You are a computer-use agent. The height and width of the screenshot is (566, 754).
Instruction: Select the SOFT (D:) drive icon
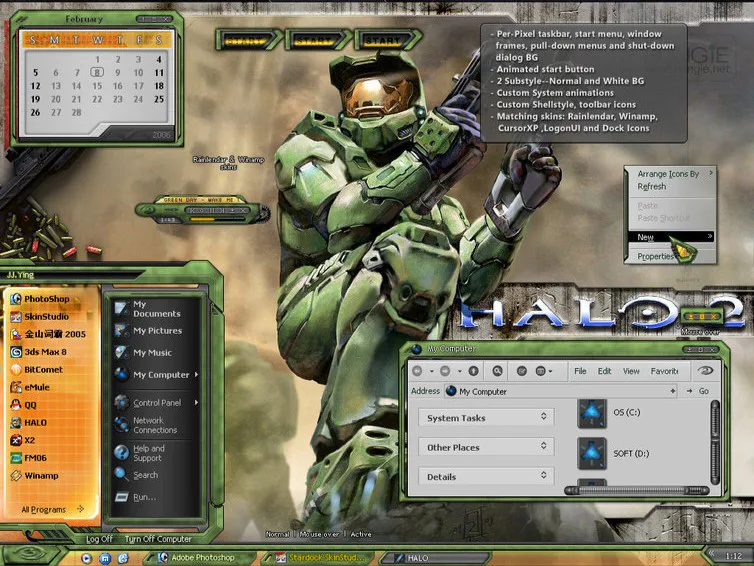pyautogui.click(x=591, y=453)
